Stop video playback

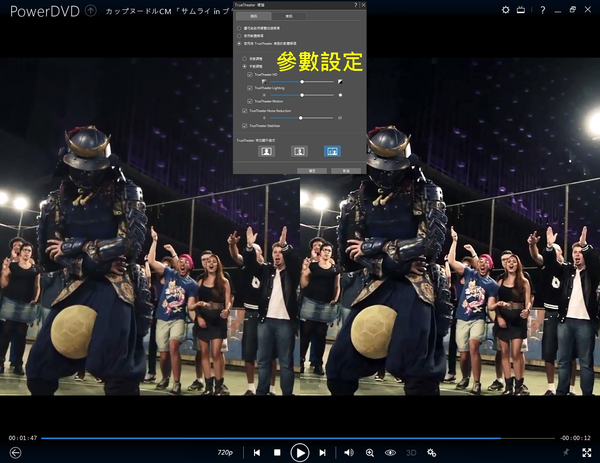(277, 452)
